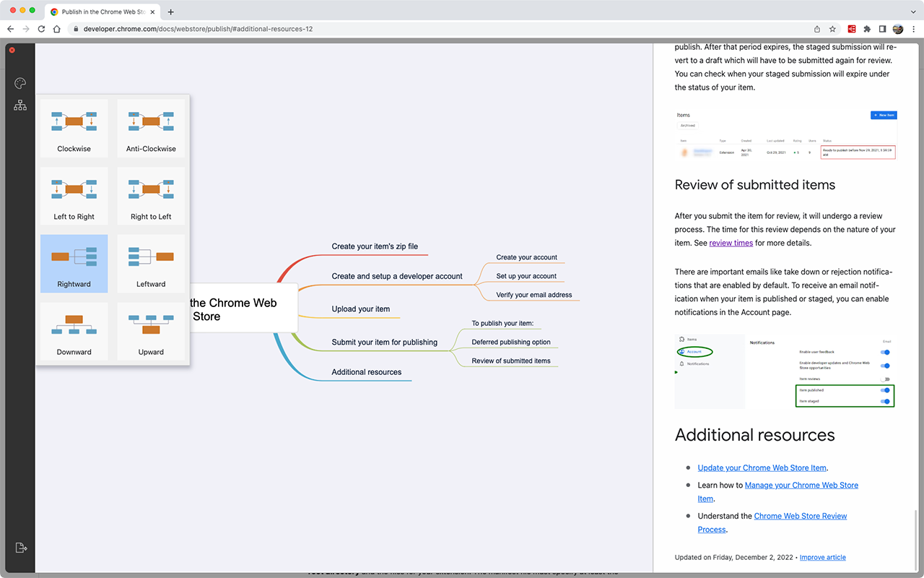Screen dimensions: 924x578
Task: Click the tab search chevron at top right
Action: tap(912, 12)
